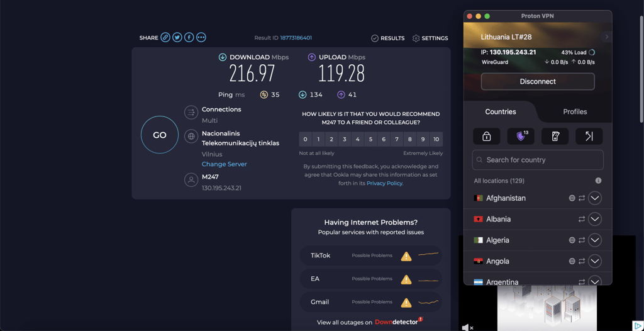644x331 pixels.
Task: Toggle Kill Switch icon
Action: (x=555, y=136)
